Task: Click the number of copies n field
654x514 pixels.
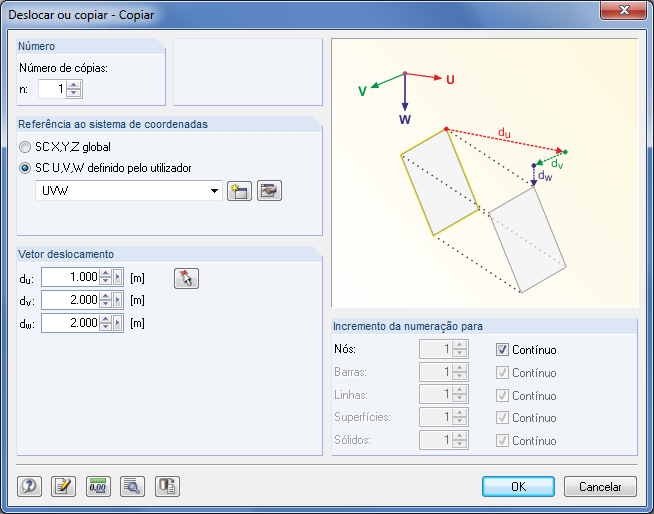Action: pos(52,89)
